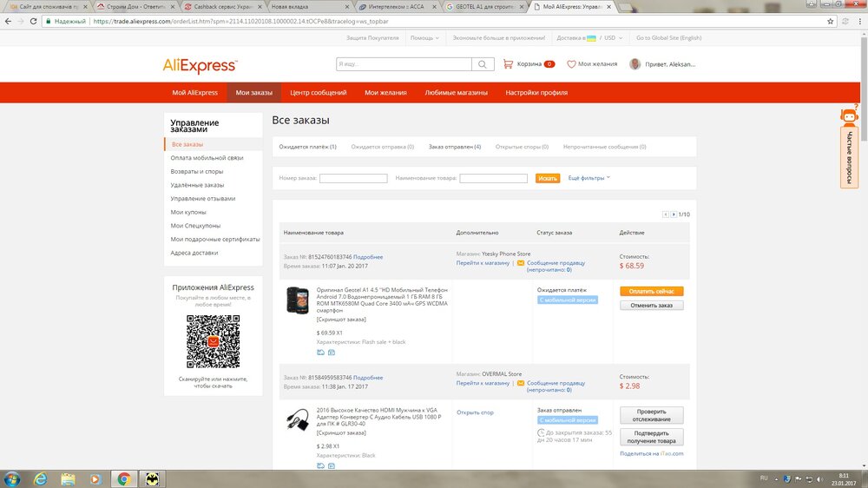The image size is (868, 488).
Task: Click Подтвердить получение товара button
Action: 652,437
